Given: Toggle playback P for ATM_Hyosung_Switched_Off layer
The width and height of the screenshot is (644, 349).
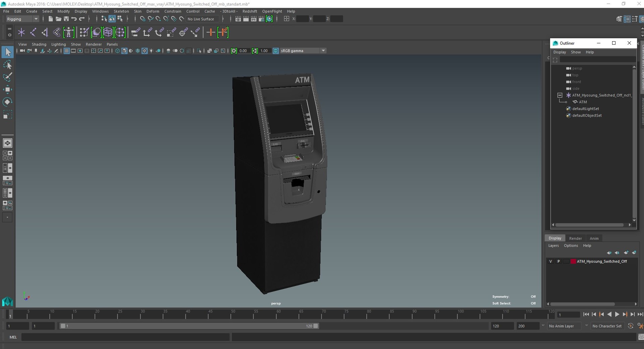Looking at the screenshot, I should pyautogui.click(x=558, y=261).
